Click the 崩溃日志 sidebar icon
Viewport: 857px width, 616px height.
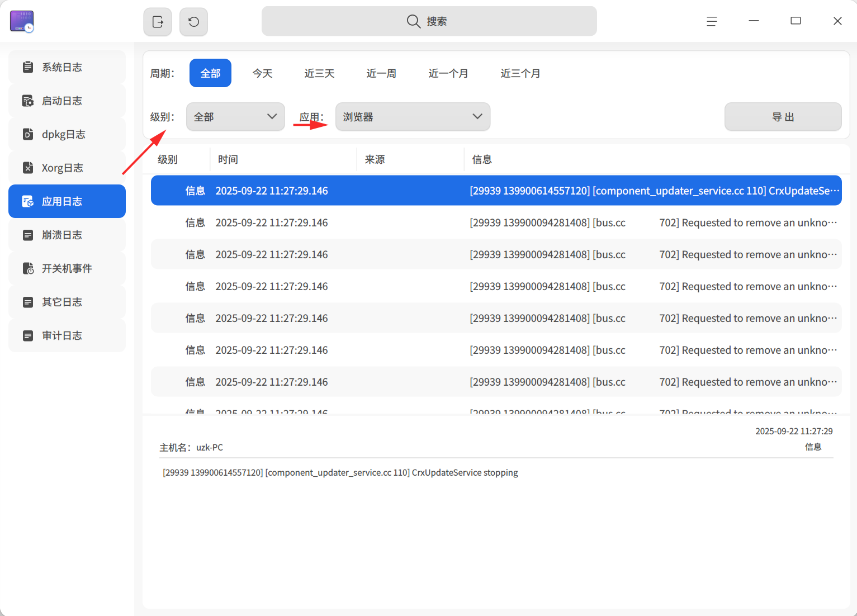point(27,235)
